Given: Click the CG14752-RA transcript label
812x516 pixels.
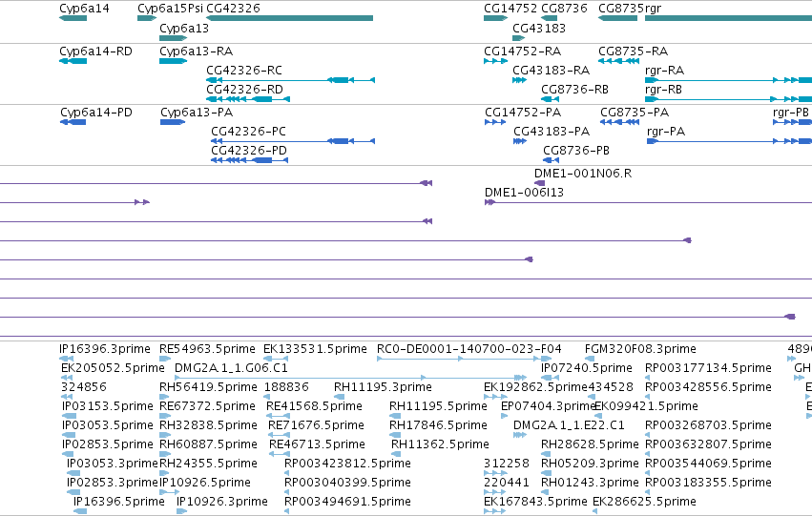Looking at the screenshot, I should pyautogui.click(x=522, y=52).
